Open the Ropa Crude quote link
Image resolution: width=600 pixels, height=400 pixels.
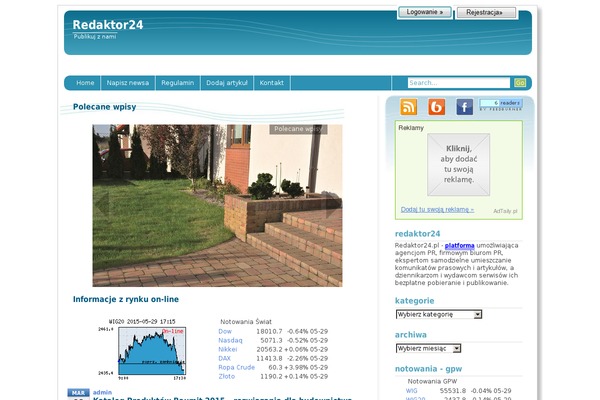tap(236, 367)
